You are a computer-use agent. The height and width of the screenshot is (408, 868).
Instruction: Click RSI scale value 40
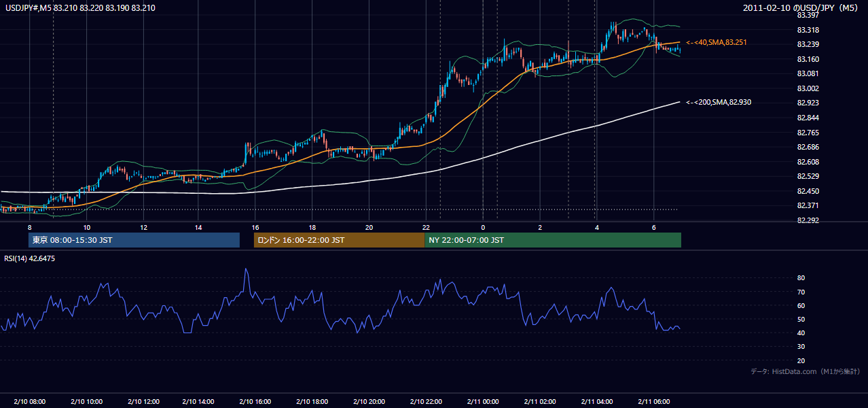(x=801, y=333)
